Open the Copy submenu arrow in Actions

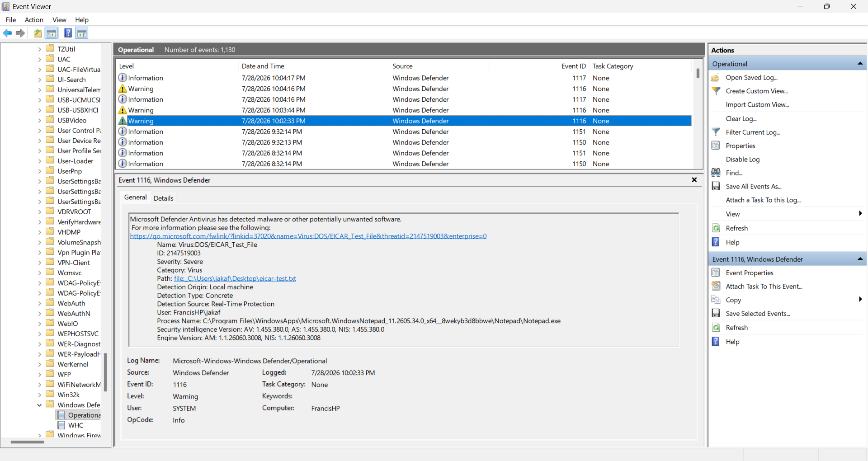(860, 299)
